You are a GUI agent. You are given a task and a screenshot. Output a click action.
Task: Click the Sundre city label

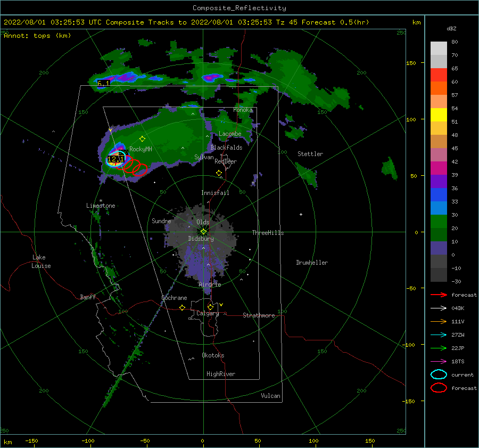point(161,221)
